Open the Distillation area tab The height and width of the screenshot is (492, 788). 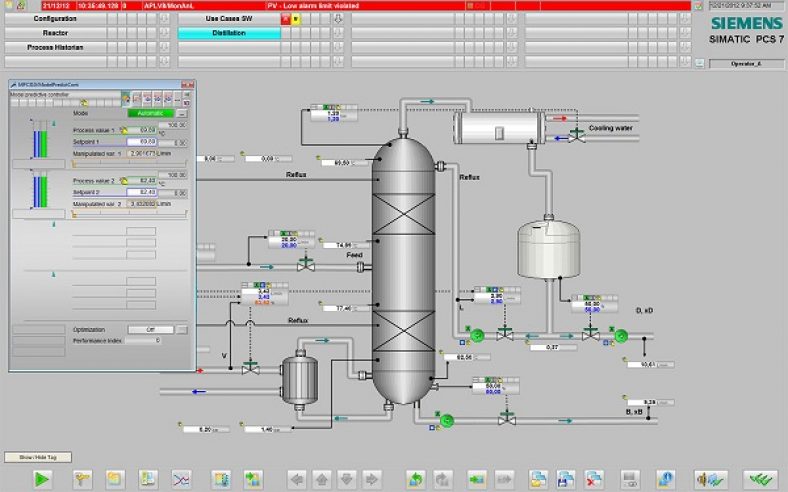pos(228,33)
